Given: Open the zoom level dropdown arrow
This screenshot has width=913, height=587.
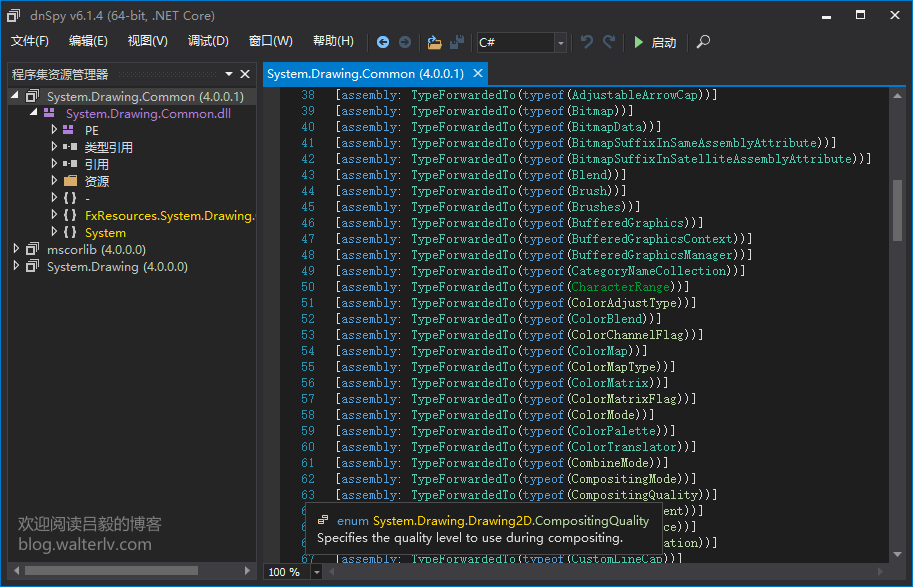Looking at the screenshot, I should click(x=316, y=572).
